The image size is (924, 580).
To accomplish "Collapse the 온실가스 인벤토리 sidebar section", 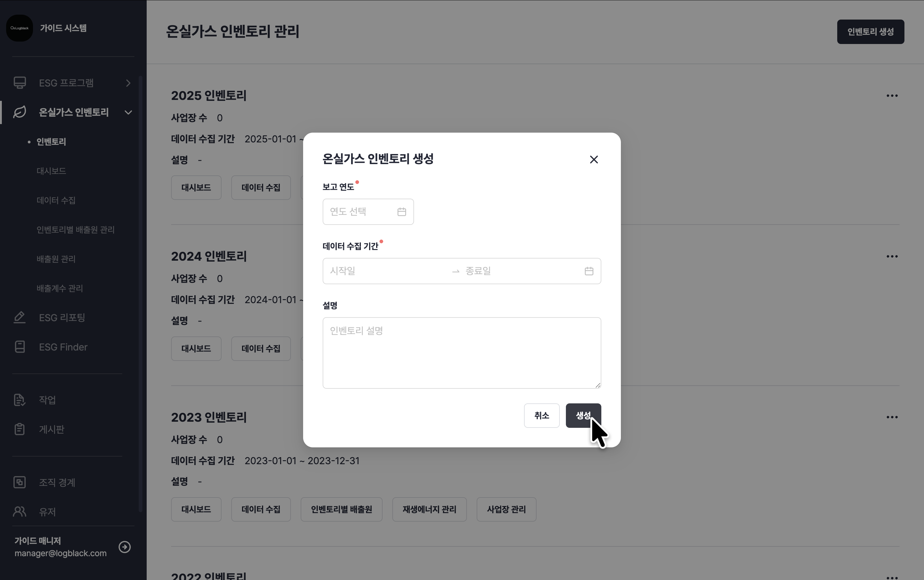I will 128,112.
